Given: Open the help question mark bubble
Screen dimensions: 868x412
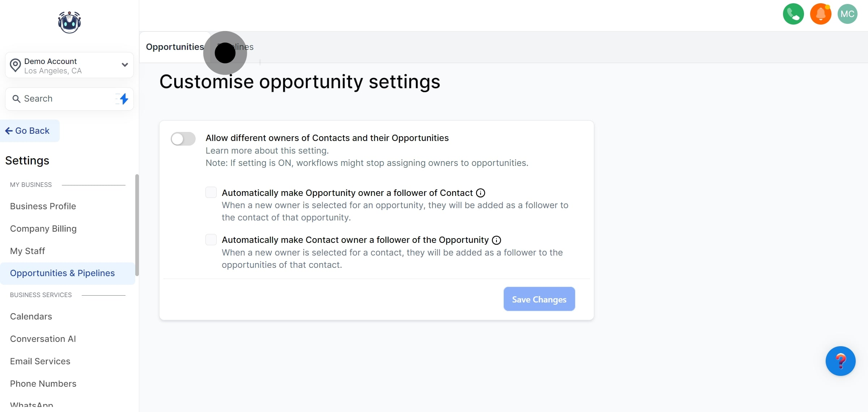Looking at the screenshot, I should point(841,361).
